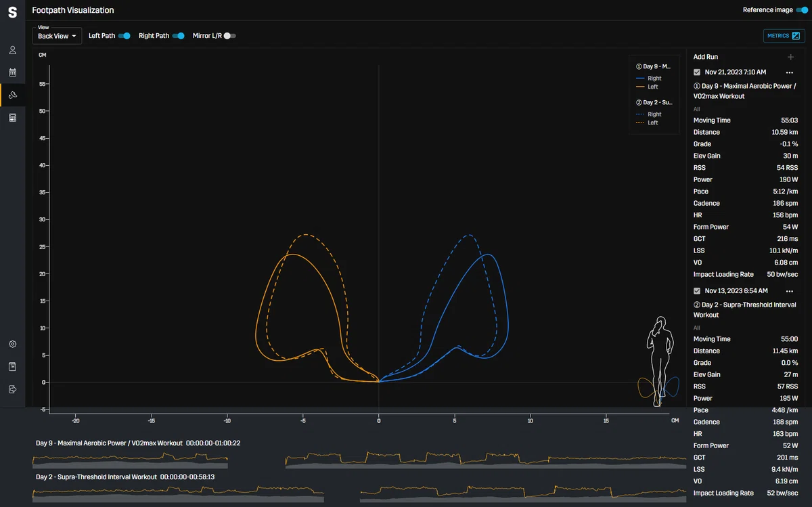Click the 54 RSS value
Viewport: 812px width, 507px height.
pyautogui.click(x=787, y=168)
